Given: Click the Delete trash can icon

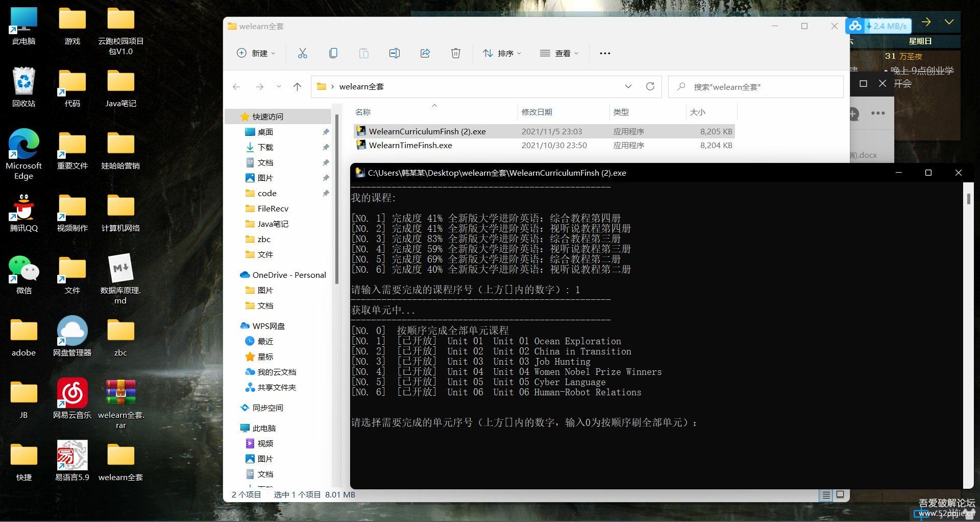Looking at the screenshot, I should (x=455, y=53).
